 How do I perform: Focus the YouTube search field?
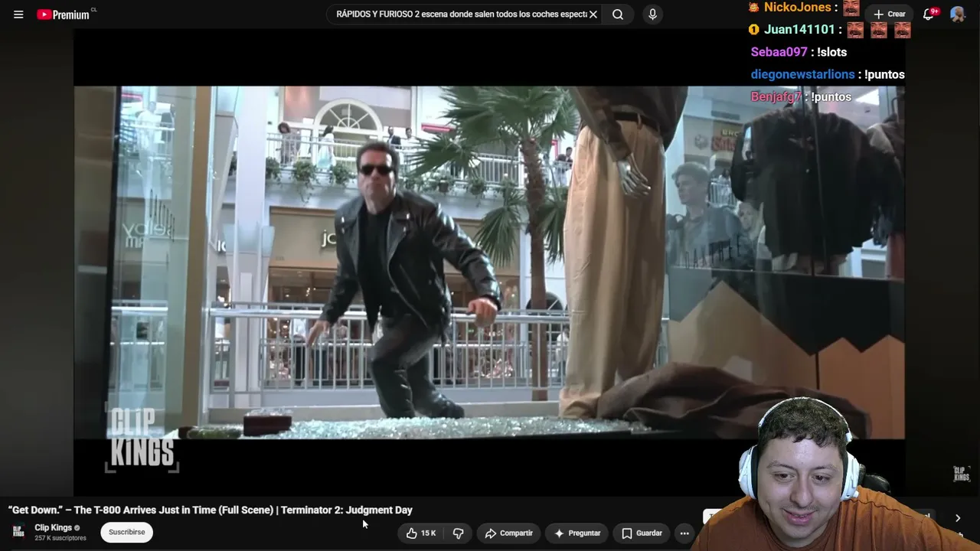click(x=461, y=15)
